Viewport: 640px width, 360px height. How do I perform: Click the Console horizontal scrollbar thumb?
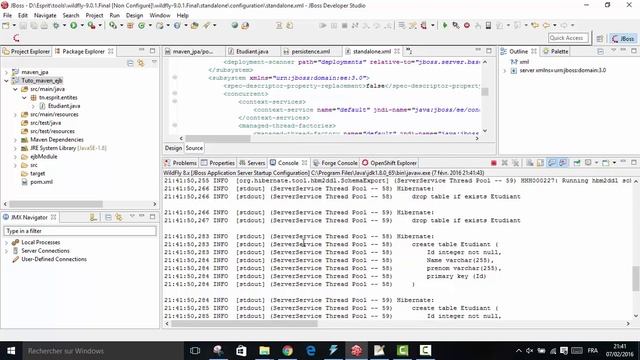pyautogui.click(x=244, y=324)
